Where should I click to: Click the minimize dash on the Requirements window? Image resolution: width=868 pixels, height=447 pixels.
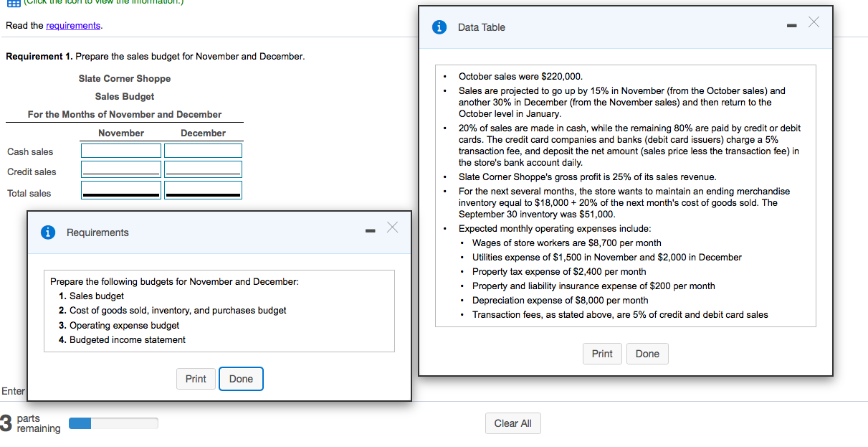coord(370,229)
